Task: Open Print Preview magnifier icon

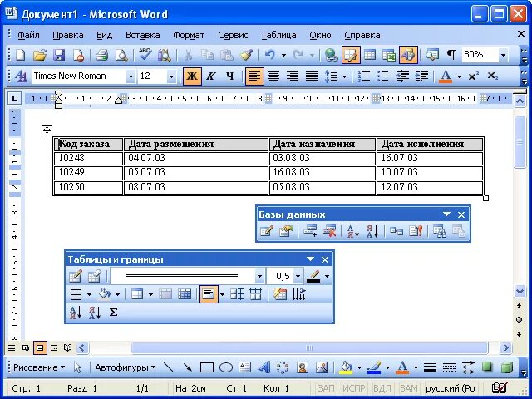Action: click(121, 55)
